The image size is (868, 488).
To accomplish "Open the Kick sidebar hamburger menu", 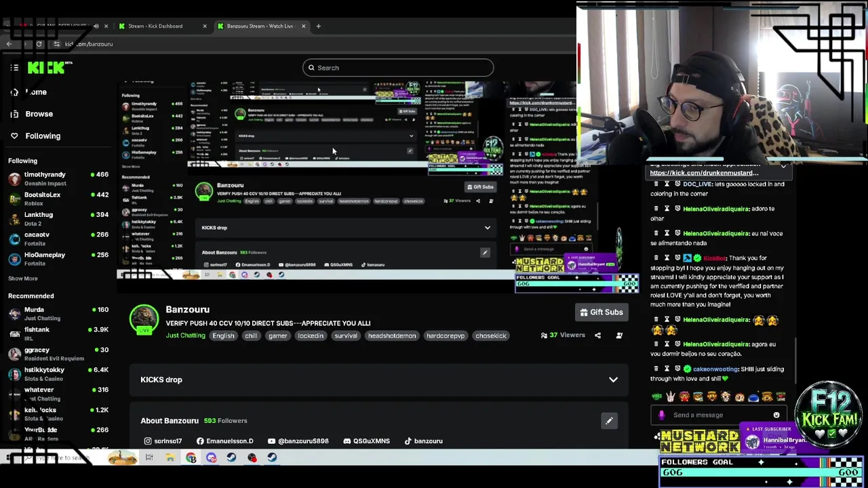I will (x=14, y=68).
